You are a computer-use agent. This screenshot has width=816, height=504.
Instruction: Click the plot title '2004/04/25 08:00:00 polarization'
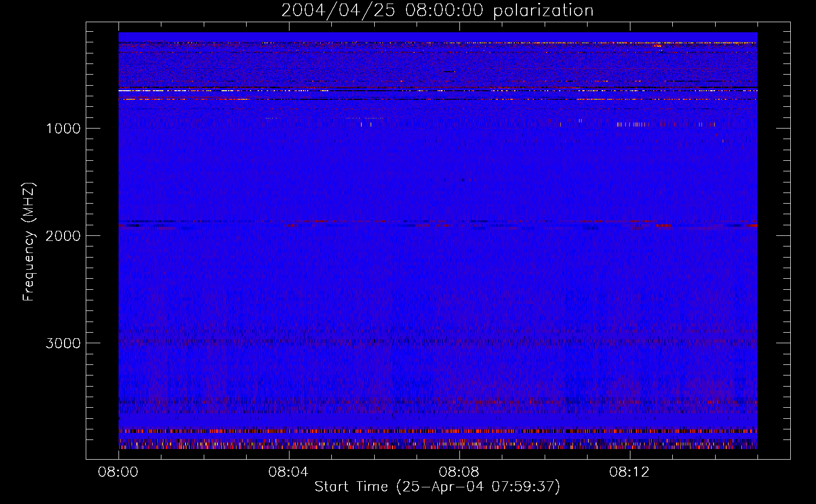[x=437, y=11]
